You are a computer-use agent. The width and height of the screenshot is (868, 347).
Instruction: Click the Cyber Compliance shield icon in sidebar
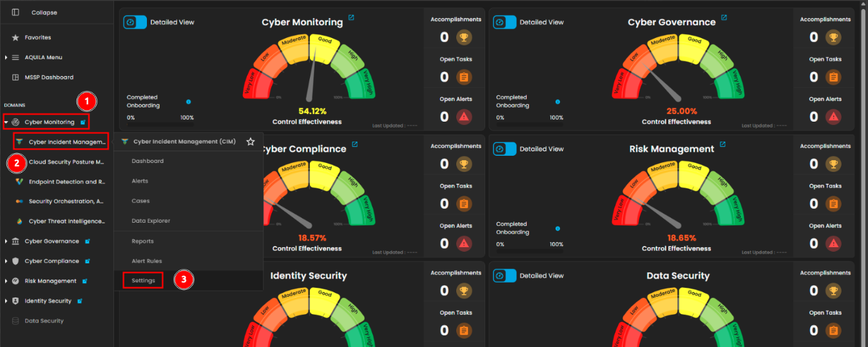pos(15,261)
